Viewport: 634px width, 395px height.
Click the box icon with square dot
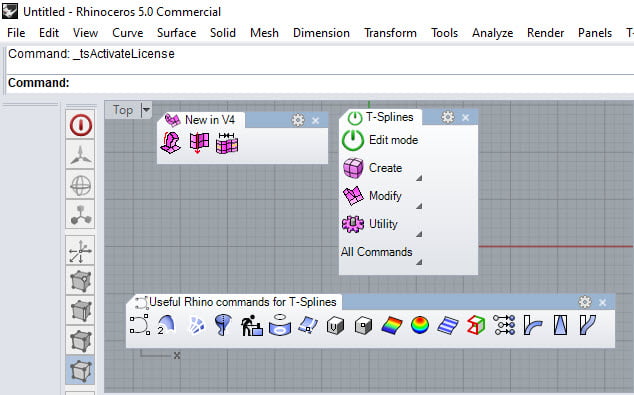click(363, 325)
